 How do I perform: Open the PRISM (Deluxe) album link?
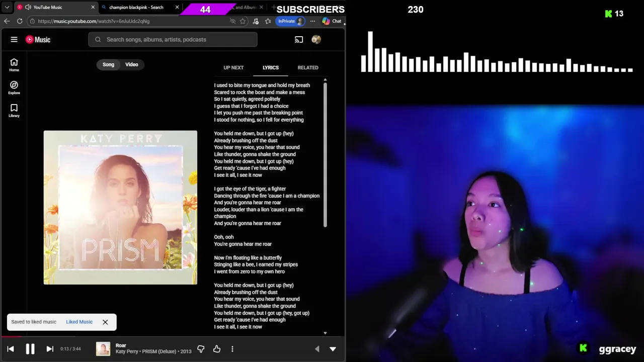pyautogui.click(x=159, y=351)
